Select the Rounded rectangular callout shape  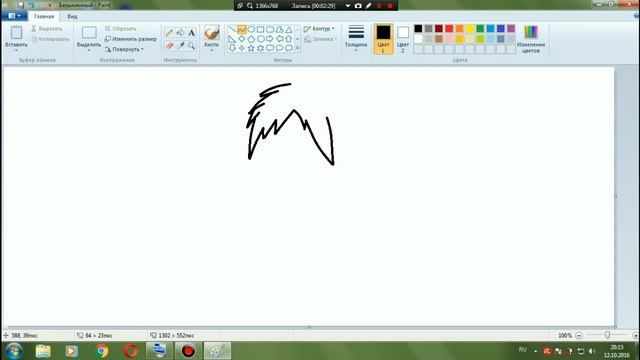270,48
